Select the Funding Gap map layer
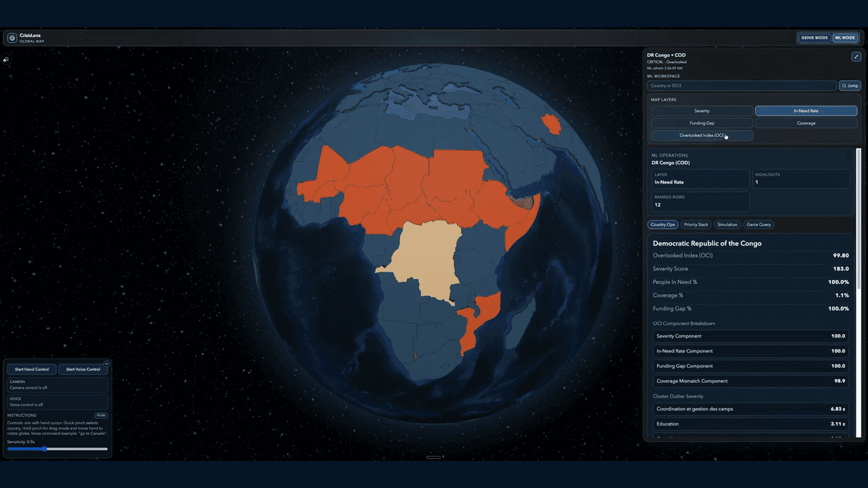The width and height of the screenshot is (868, 488). pyautogui.click(x=702, y=123)
